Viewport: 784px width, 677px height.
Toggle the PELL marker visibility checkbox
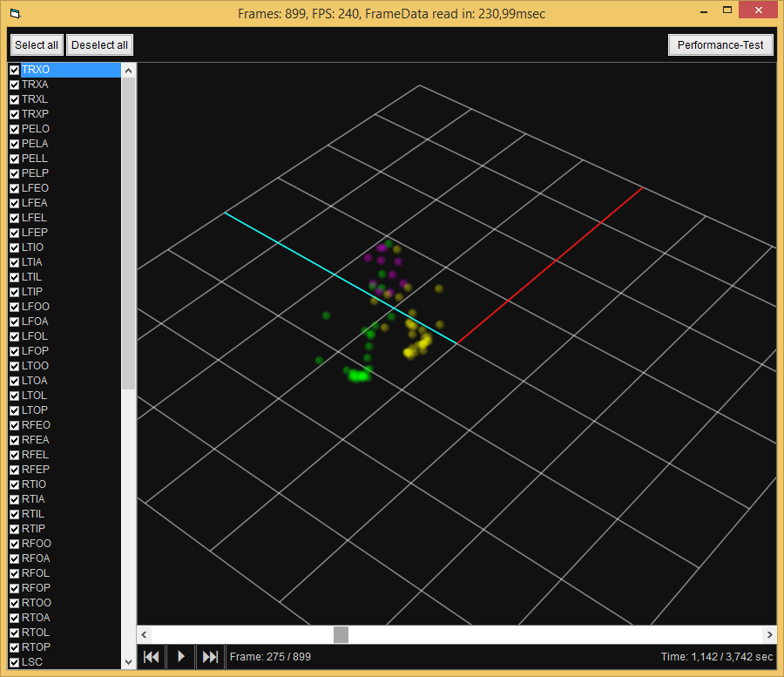(x=14, y=158)
